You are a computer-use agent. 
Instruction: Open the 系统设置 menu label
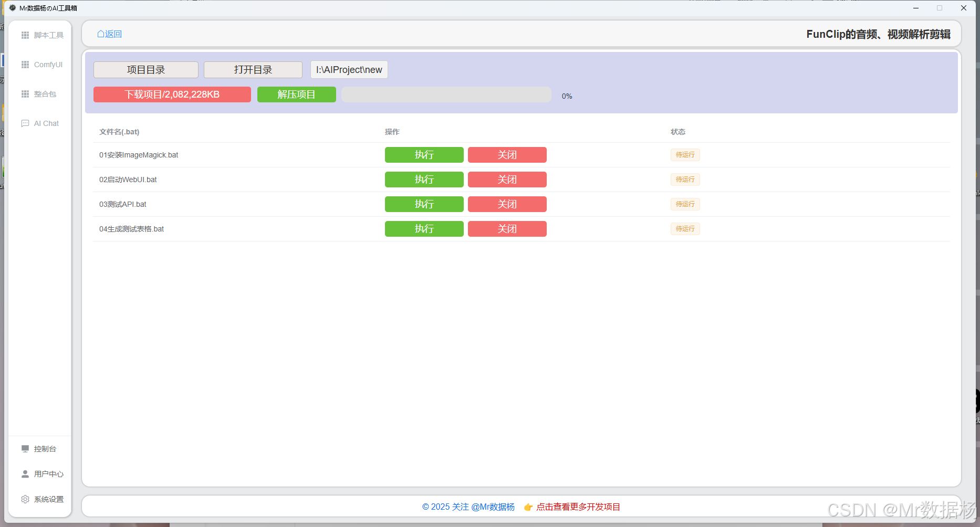coord(49,499)
